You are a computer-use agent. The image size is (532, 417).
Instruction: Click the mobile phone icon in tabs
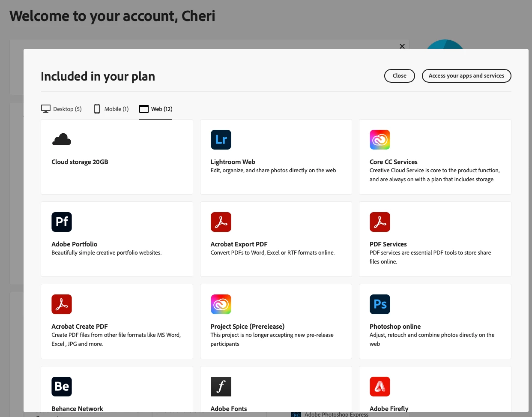tap(97, 109)
